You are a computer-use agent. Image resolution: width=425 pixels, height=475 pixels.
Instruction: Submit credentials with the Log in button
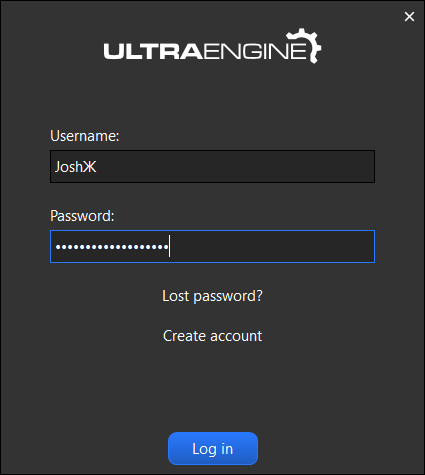click(x=213, y=448)
